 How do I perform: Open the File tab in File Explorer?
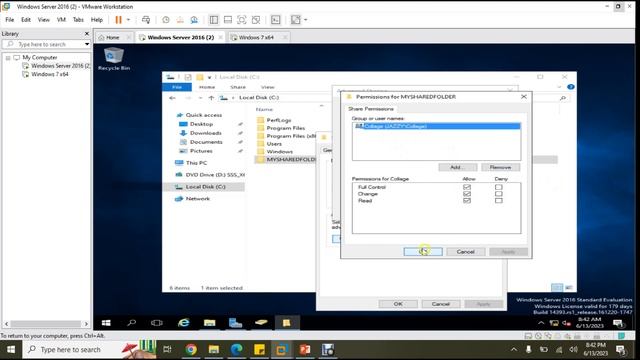(x=177, y=87)
